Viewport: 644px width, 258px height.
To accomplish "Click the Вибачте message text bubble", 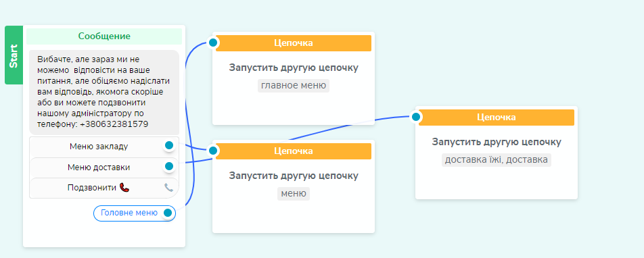I will (x=104, y=93).
